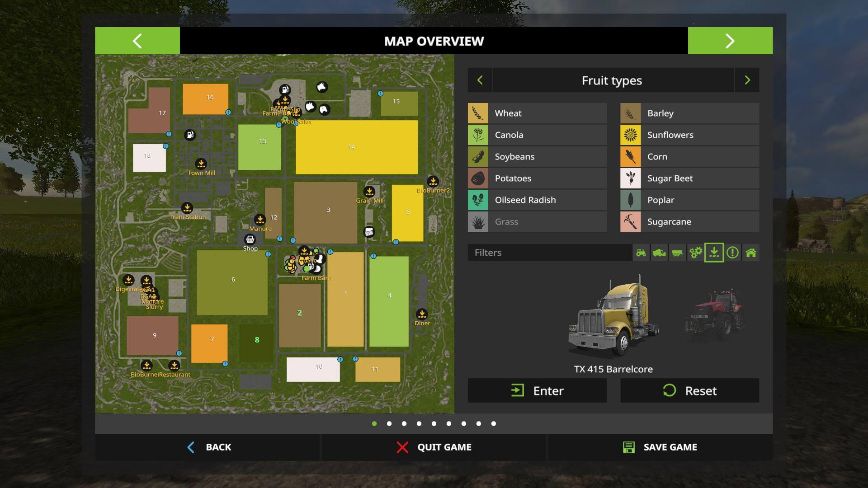Click the exclamation mark filter icon
The height and width of the screenshot is (488, 868).
[732, 253]
